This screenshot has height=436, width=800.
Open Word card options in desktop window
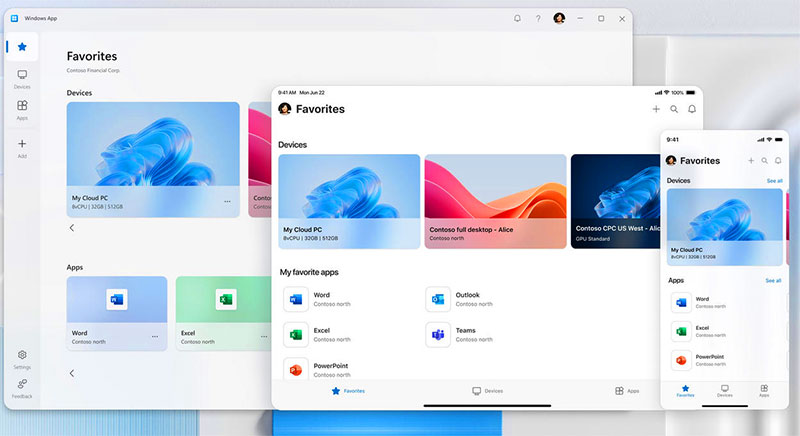155,337
